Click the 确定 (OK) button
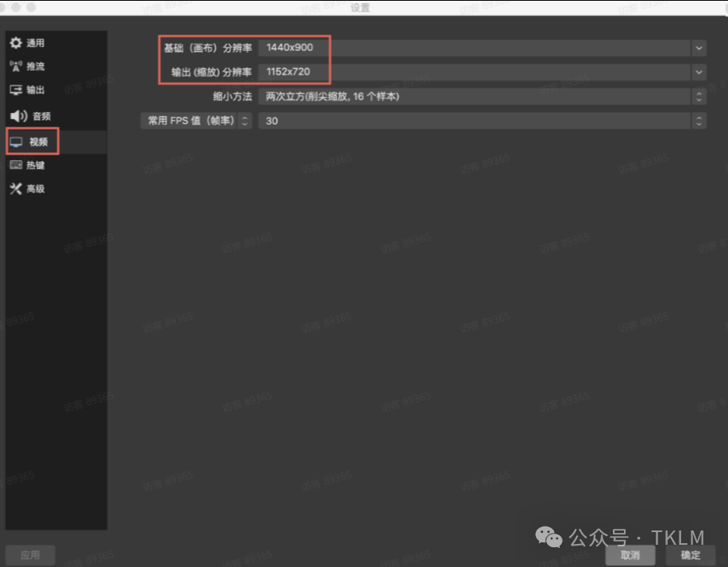 [690, 556]
